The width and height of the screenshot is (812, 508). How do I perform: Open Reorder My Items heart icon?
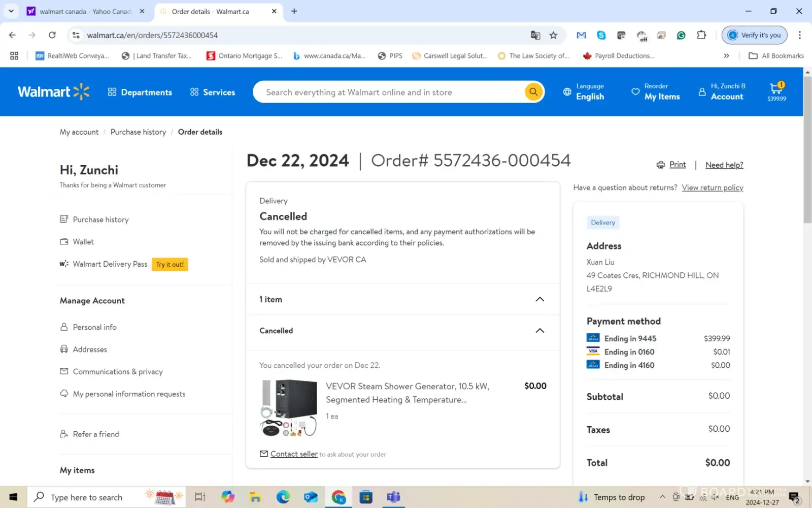(635, 92)
